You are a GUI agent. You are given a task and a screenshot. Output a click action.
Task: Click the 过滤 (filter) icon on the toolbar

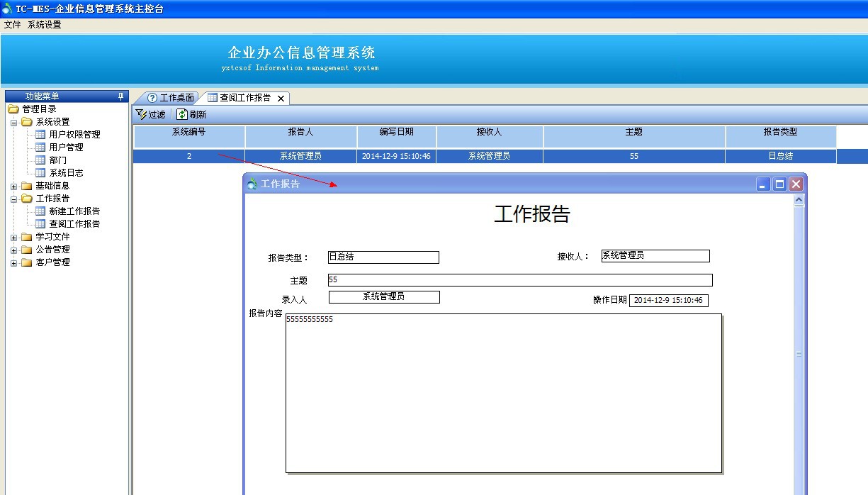(140, 113)
